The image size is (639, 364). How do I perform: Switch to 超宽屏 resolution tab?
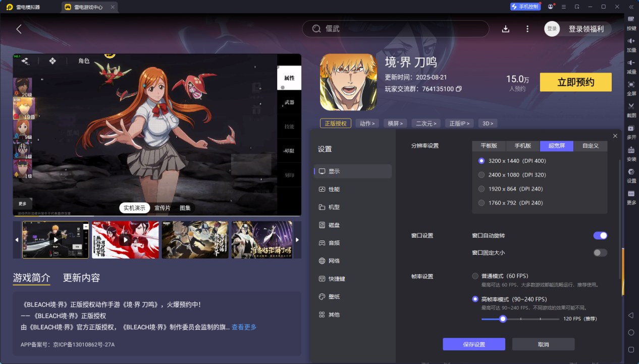point(557,146)
